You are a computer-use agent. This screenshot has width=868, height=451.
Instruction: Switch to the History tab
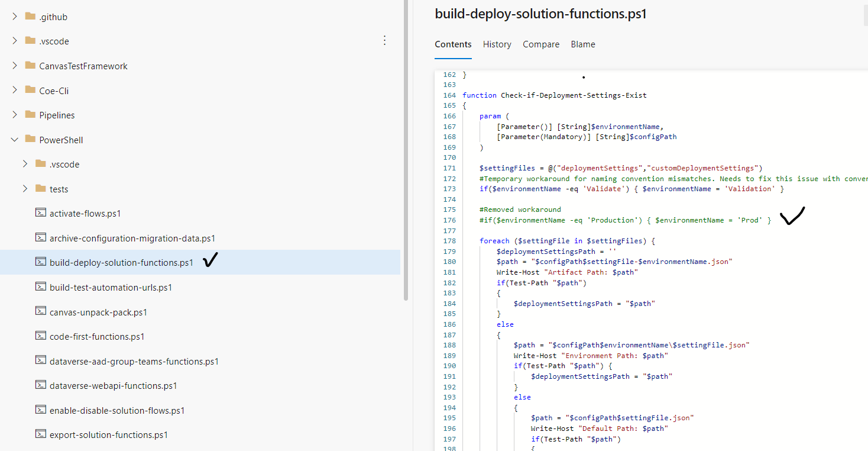pos(497,44)
